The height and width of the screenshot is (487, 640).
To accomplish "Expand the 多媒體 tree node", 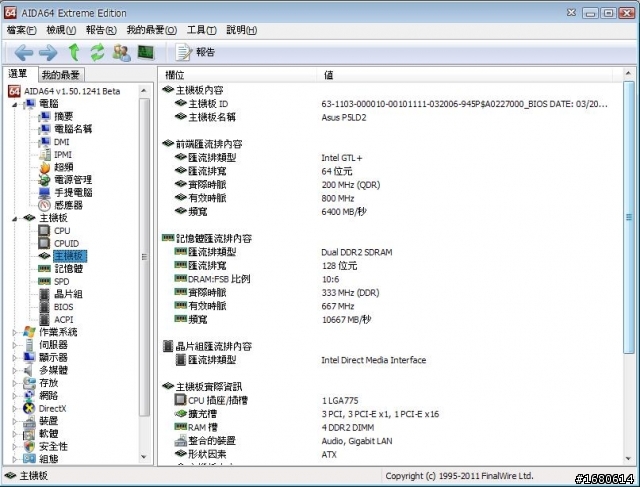I will (x=15, y=371).
